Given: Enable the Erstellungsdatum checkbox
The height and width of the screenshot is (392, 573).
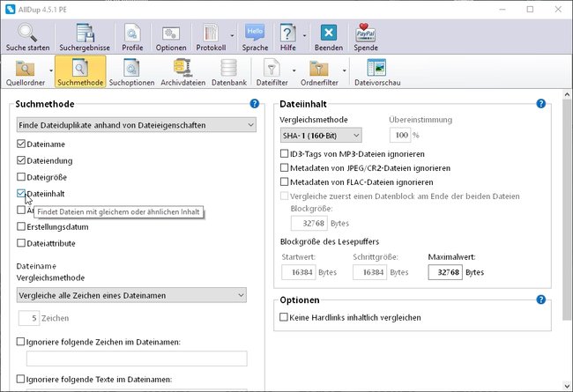Looking at the screenshot, I should [x=21, y=226].
